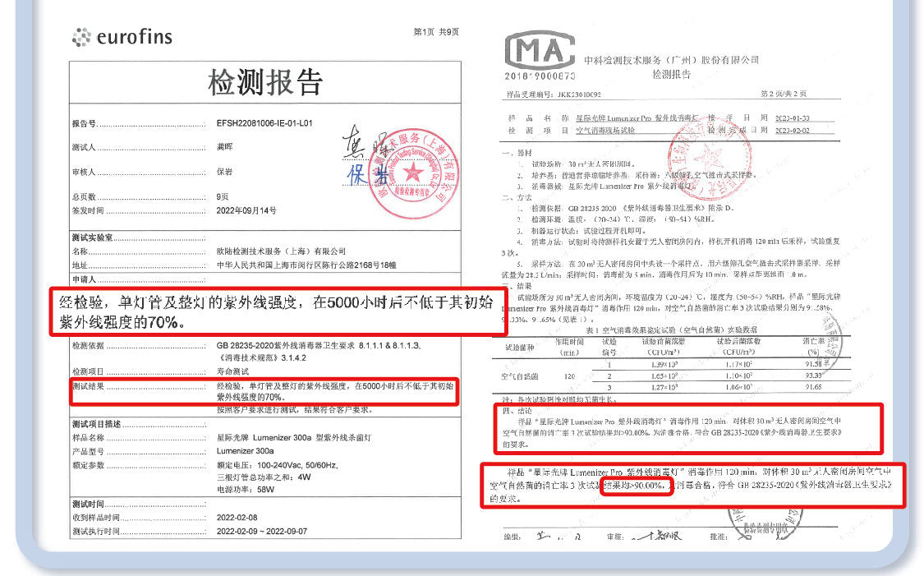The image size is (924, 576).
Task: Click table cell 1.17×10²
Action: tap(739, 365)
